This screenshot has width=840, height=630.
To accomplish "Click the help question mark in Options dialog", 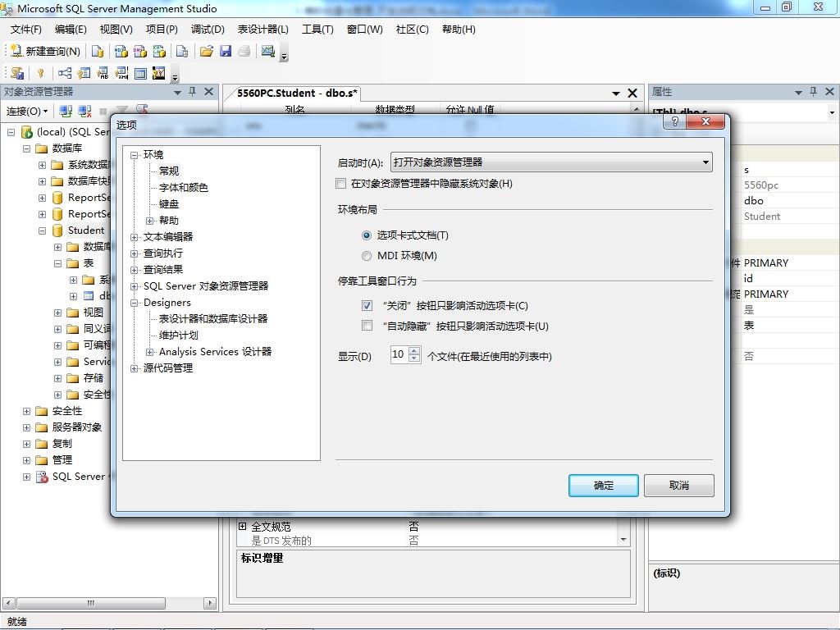I will coord(674,121).
